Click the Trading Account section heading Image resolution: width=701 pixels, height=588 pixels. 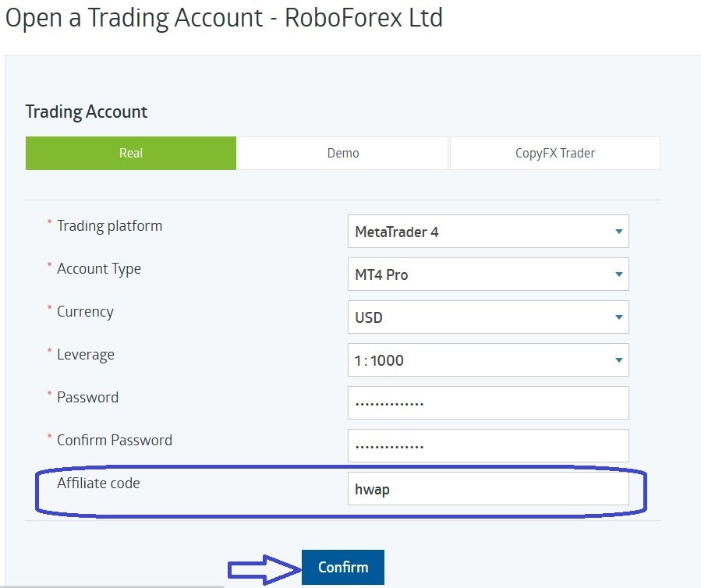click(87, 112)
